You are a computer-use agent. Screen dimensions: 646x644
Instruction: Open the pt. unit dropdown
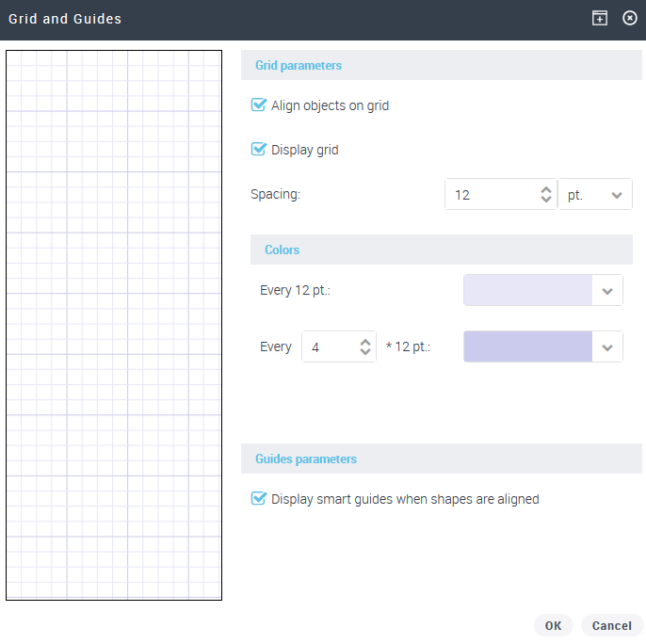click(x=595, y=195)
